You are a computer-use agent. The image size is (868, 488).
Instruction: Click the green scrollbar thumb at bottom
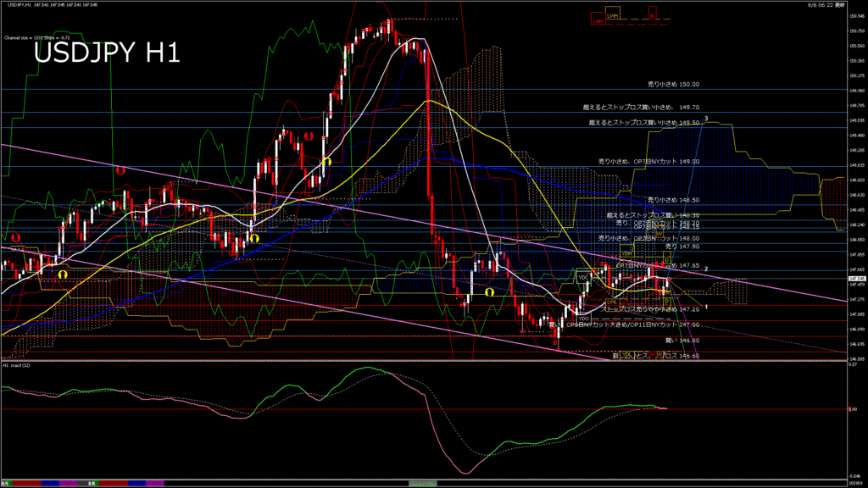[424, 483]
